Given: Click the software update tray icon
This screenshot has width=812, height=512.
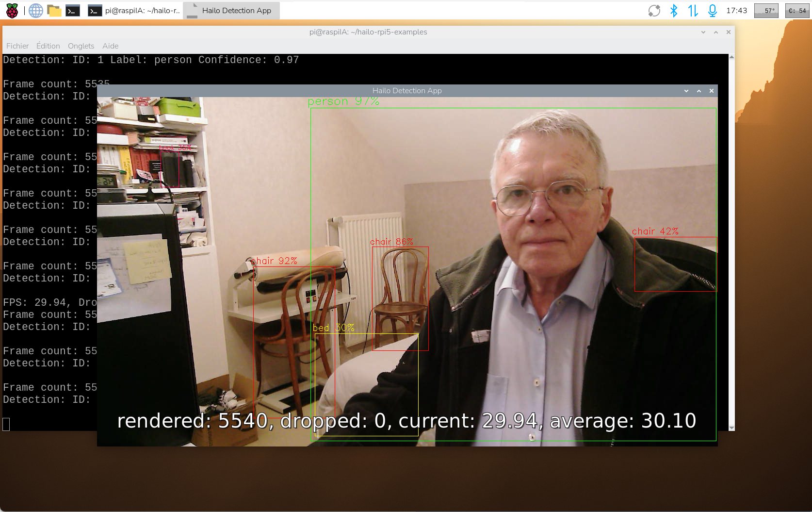Looking at the screenshot, I should click(654, 10).
